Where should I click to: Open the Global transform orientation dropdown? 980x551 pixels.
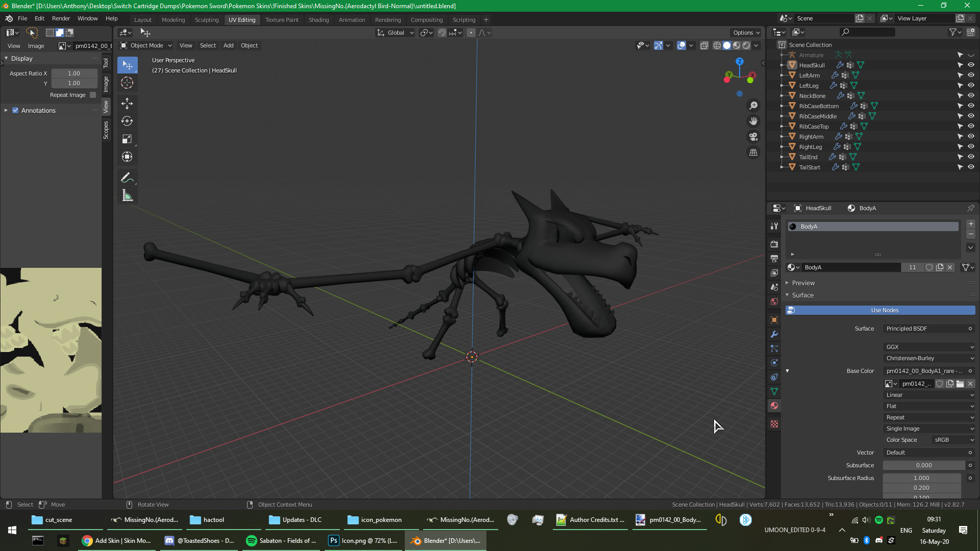tap(396, 33)
